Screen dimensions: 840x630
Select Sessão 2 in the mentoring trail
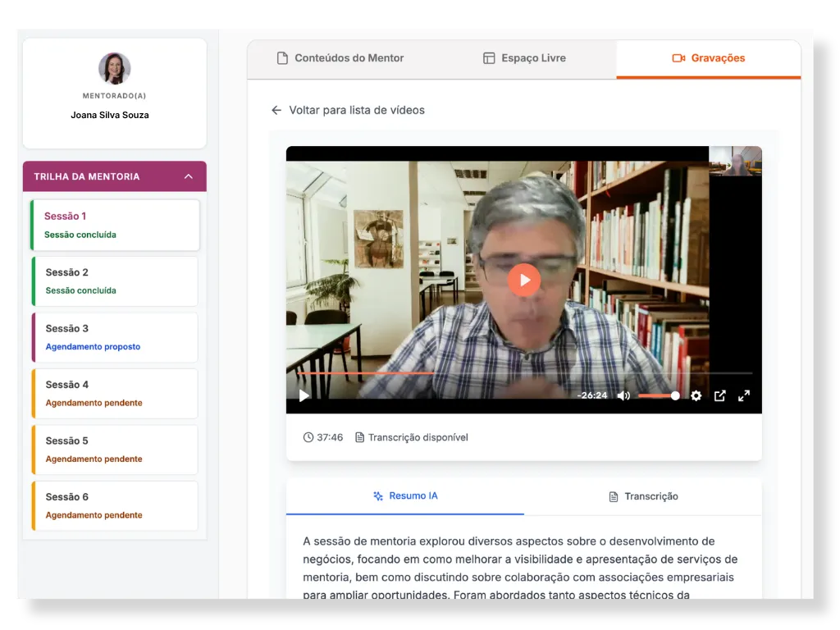pos(115,281)
